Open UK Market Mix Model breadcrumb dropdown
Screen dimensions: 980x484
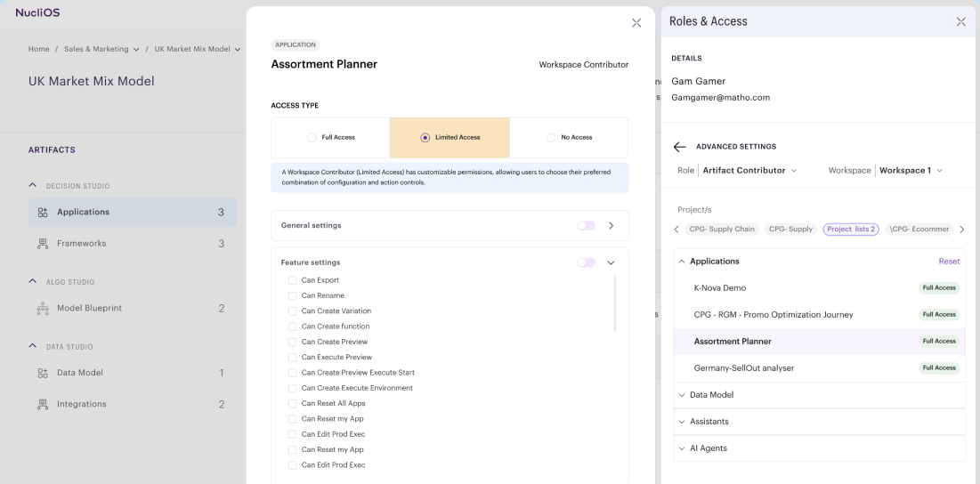(x=238, y=49)
